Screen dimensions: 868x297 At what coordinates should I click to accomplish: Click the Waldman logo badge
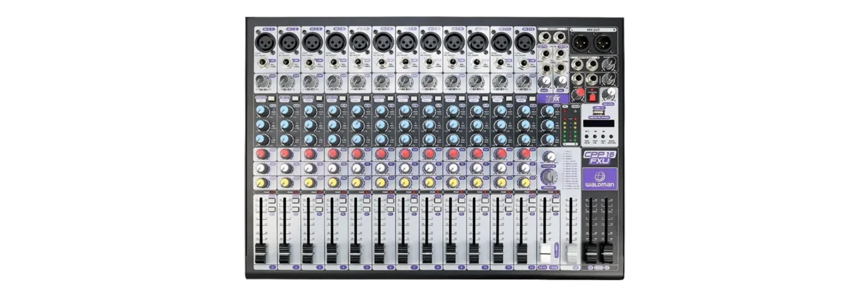[599, 179]
